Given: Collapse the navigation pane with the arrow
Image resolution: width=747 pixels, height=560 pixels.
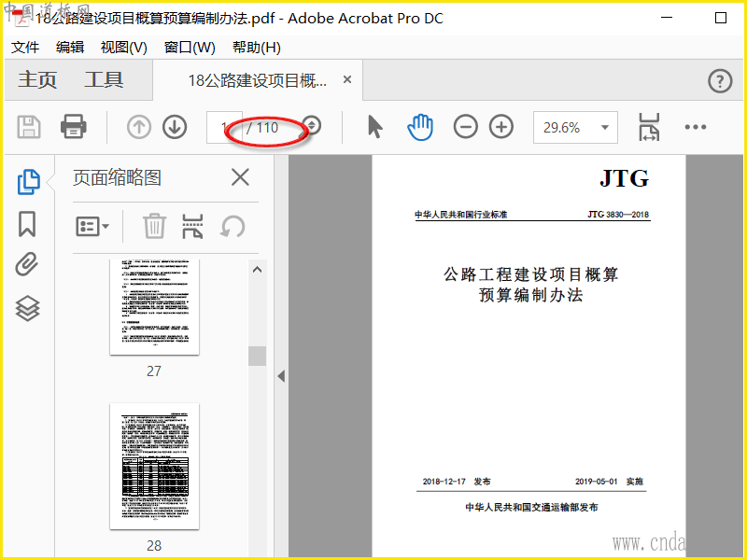Looking at the screenshot, I should pos(281,376).
